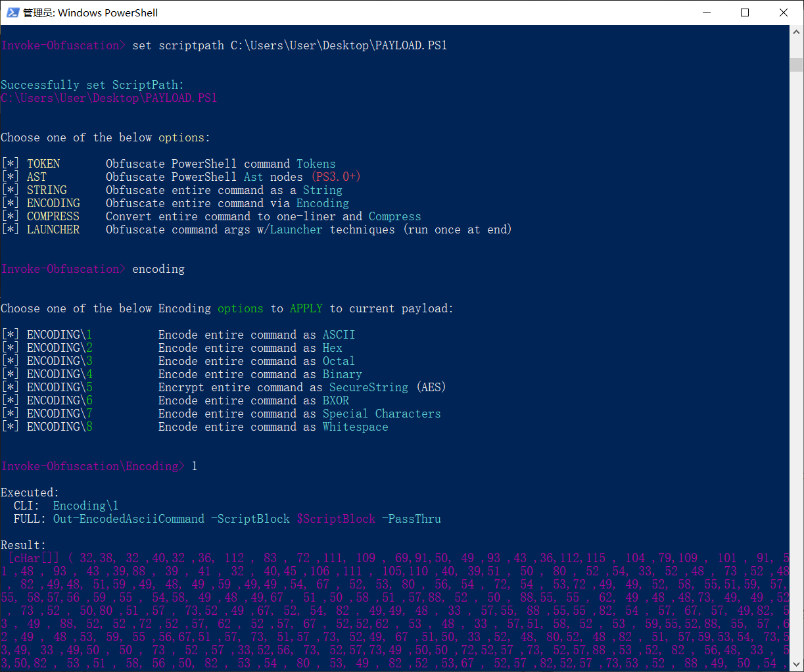The width and height of the screenshot is (804, 672).
Task: Select the ENCODING\6 entry
Action: point(60,400)
